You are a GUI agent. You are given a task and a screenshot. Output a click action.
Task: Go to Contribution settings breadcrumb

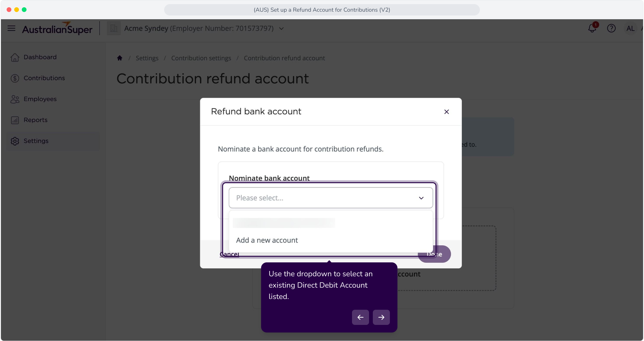pos(201,58)
